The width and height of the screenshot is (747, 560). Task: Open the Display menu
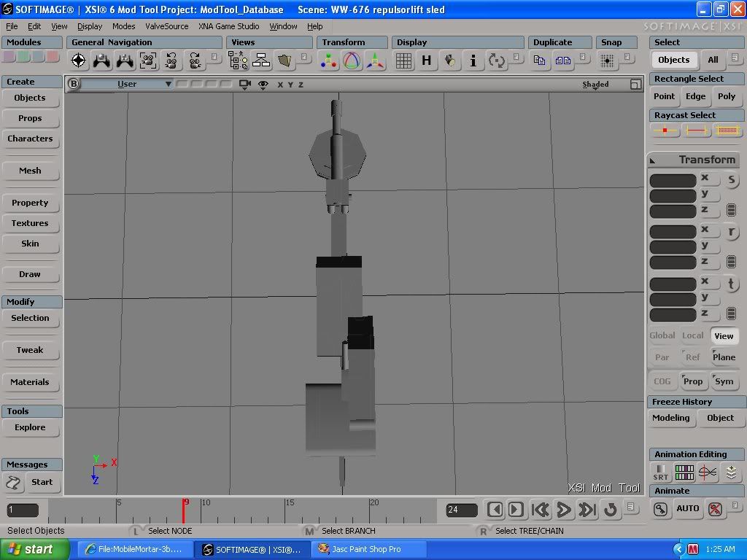90,26
